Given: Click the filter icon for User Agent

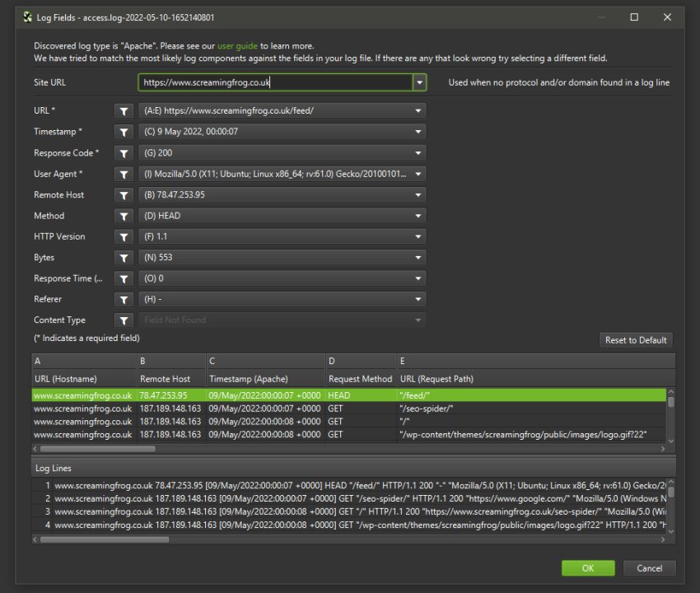Looking at the screenshot, I should tap(124, 174).
